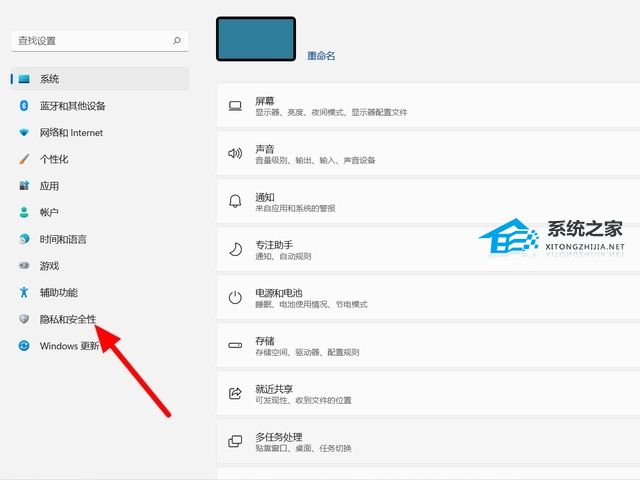Click the 重命名 link
Image resolution: width=640 pixels, height=480 pixels.
click(321, 56)
